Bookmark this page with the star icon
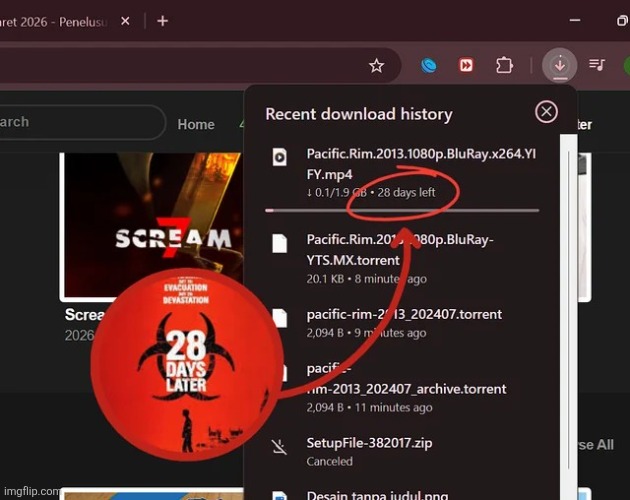 tap(376, 66)
